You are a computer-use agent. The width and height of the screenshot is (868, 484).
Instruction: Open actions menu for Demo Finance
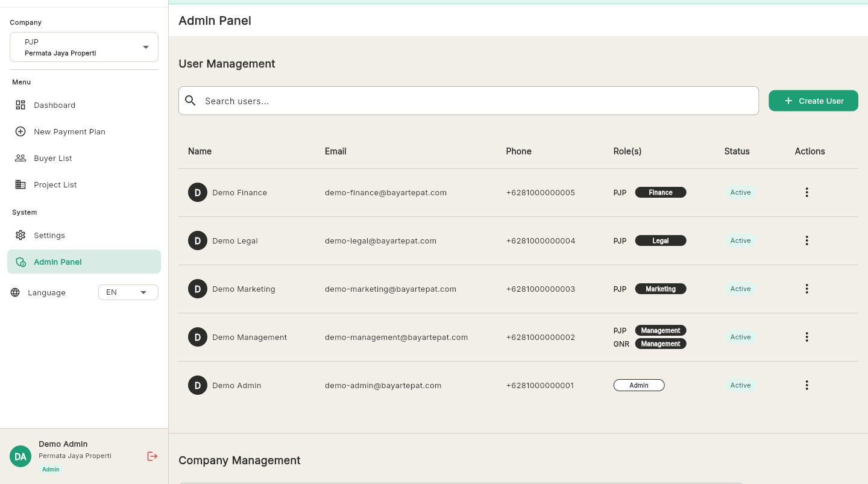[807, 192]
